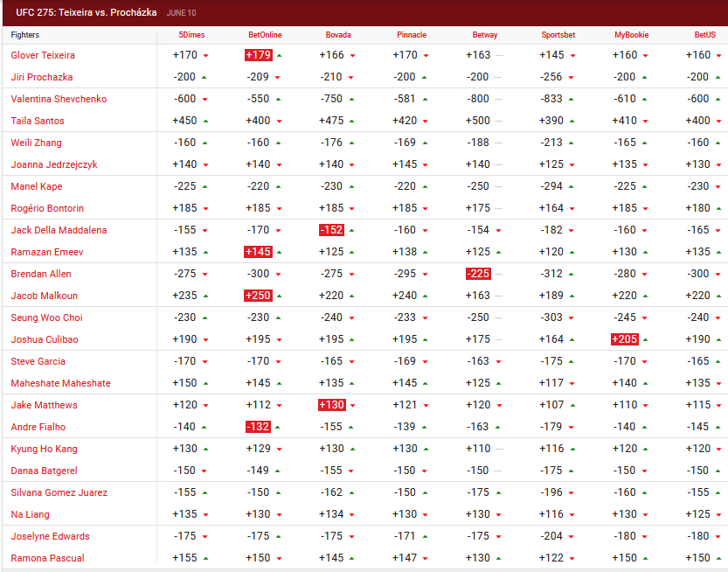
Task: Select Sportsbet -196 odds for Silvana Gomez Juarez
Action: coord(551,492)
